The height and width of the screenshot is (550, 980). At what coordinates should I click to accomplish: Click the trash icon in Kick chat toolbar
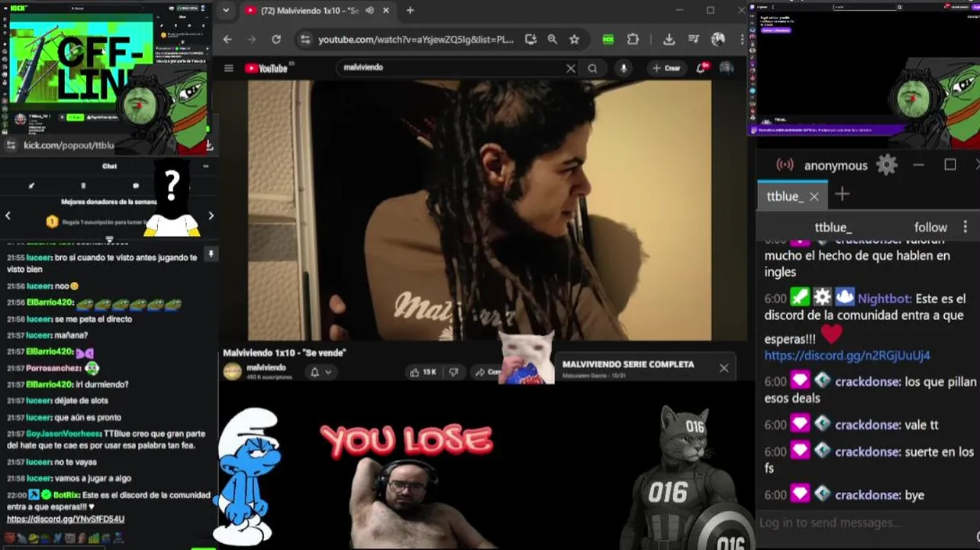point(83,186)
